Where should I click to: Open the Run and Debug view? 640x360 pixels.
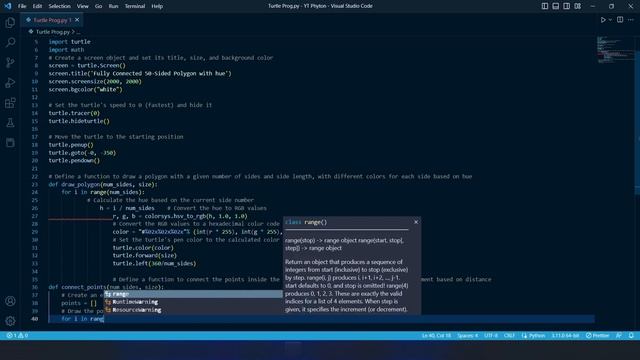[x=10, y=82]
